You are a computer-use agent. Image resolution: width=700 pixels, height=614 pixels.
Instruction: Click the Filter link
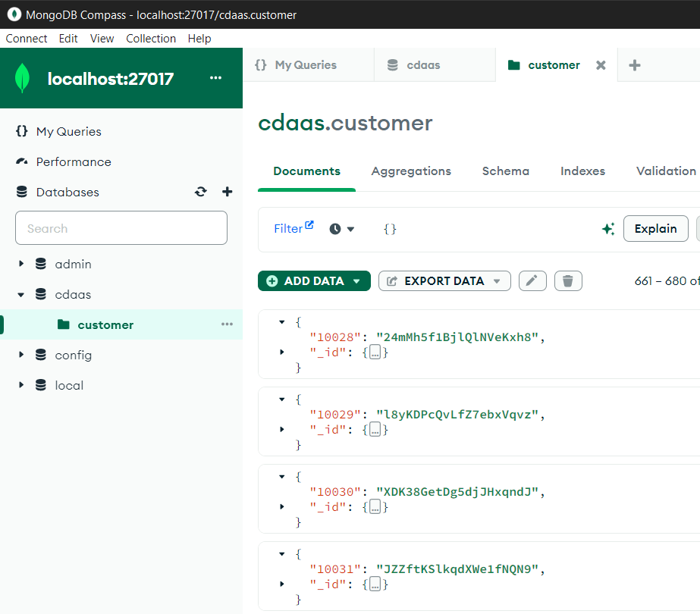(x=288, y=229)
